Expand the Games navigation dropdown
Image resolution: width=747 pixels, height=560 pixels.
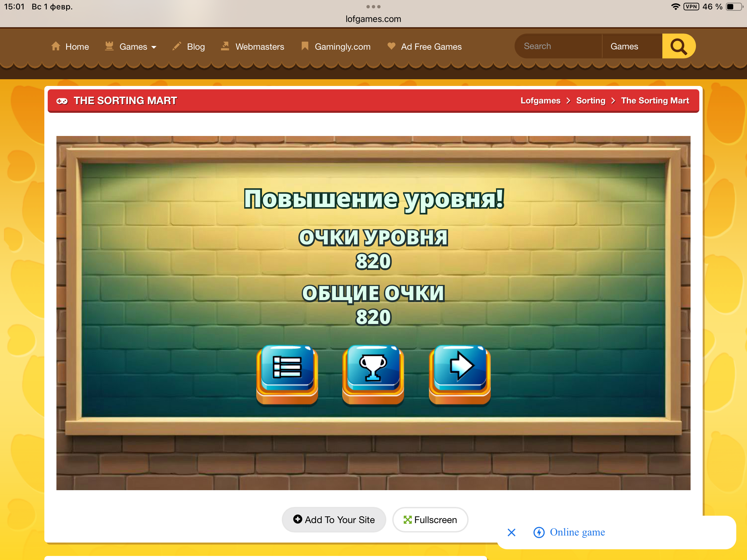(131, 47)
